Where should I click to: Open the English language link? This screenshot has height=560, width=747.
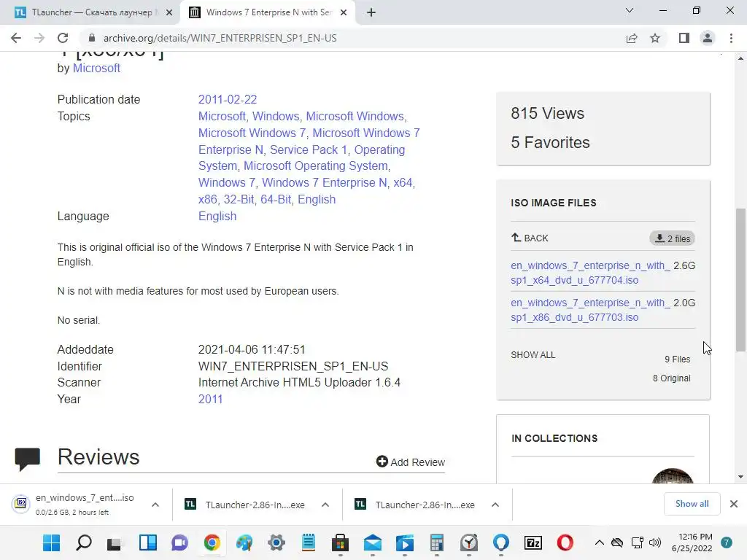pyautogui.click(x=217, y=216)
